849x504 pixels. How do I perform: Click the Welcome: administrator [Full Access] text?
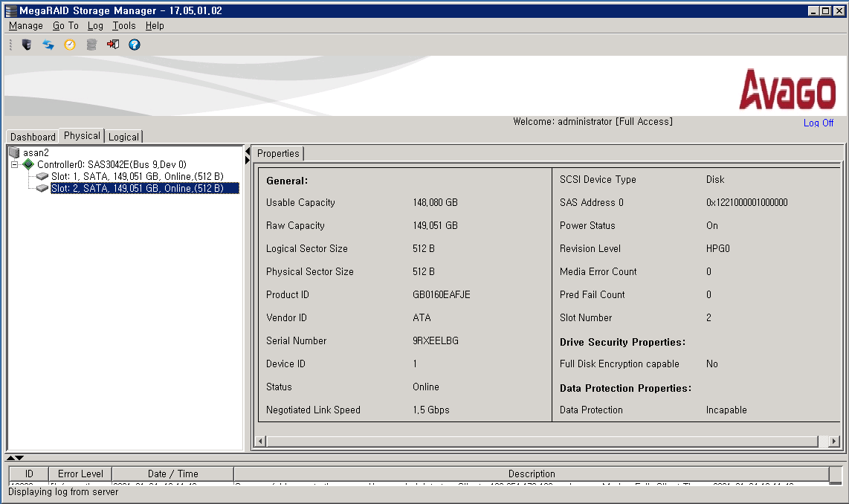(x=593, y=121)
